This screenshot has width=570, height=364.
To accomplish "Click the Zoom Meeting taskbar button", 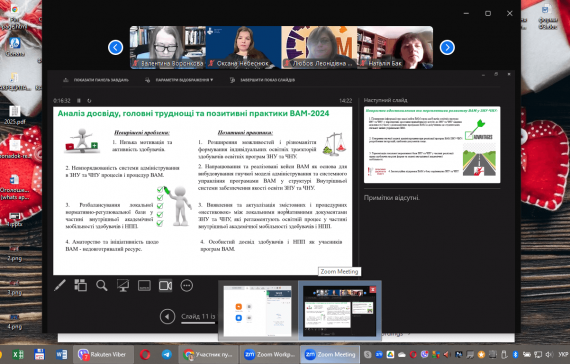I will (330, 354).
